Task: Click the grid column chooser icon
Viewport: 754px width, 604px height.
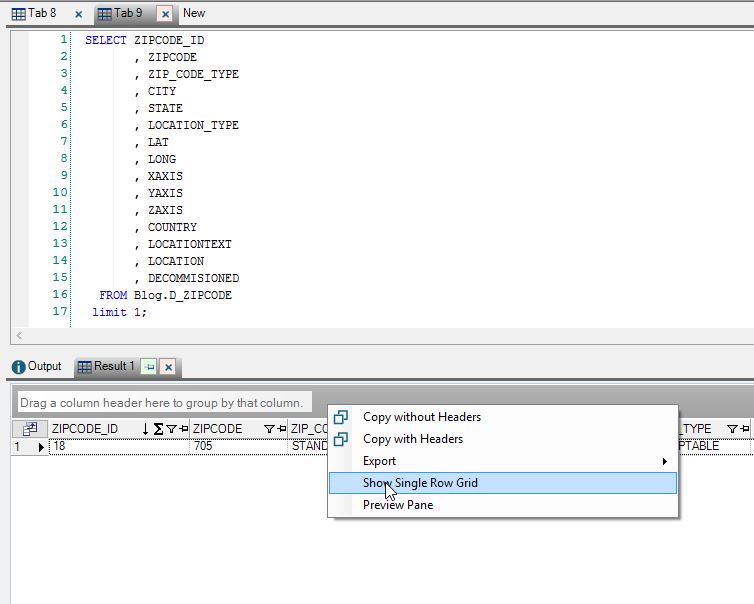Action: pyautogui.click(x=30, y=428)
